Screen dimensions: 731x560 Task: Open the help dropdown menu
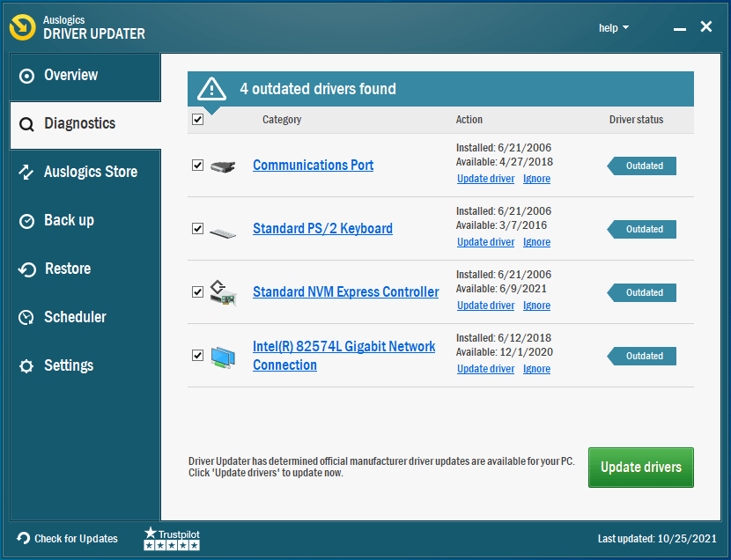[x=613, y=27]
